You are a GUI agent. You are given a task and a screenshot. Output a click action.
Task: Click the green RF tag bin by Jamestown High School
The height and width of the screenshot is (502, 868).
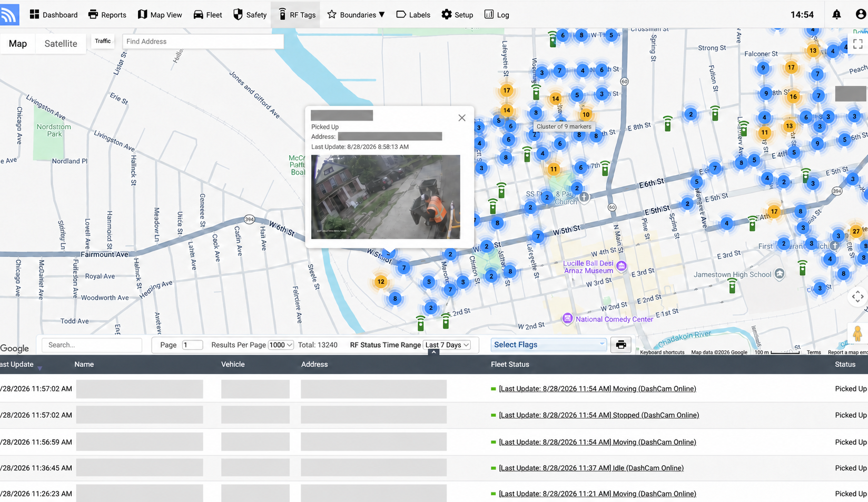pyautogui.click(x=732, y=285)
